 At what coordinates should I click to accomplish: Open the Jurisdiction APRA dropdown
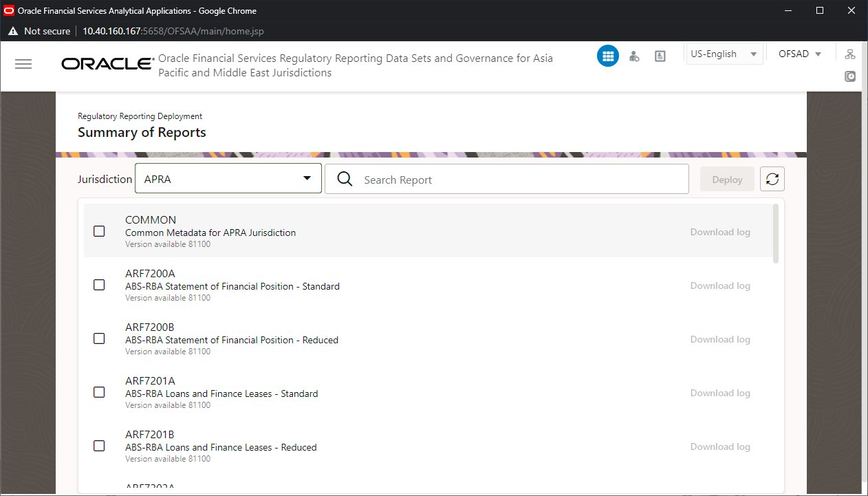pos(228,178)
